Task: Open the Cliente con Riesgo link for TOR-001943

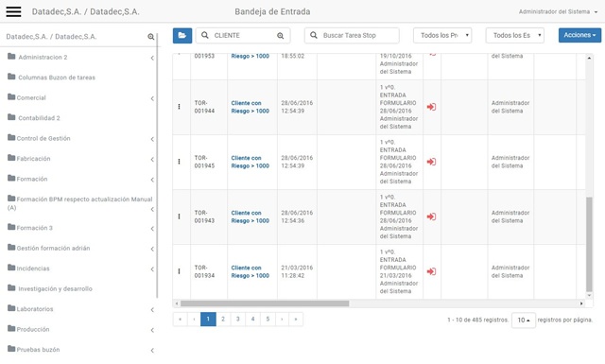Action: point(250,217)
